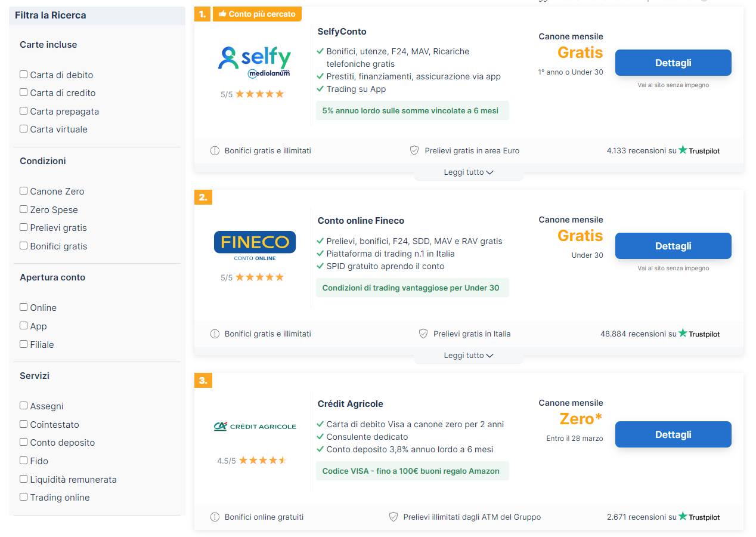The width and height of the screenshot is (756, 537).
Task: Click Prelievi gratis in area Euro text
Action: click(x=472, y=151)
